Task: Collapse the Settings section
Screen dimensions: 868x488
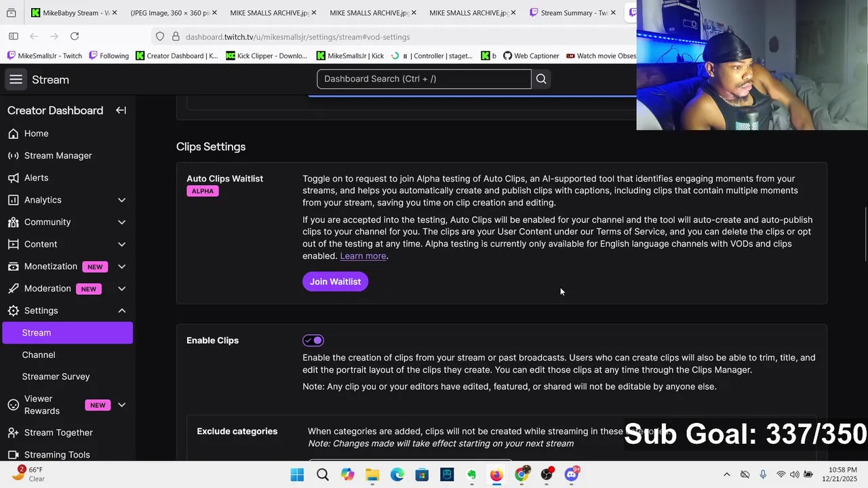Action: point(121,310)
